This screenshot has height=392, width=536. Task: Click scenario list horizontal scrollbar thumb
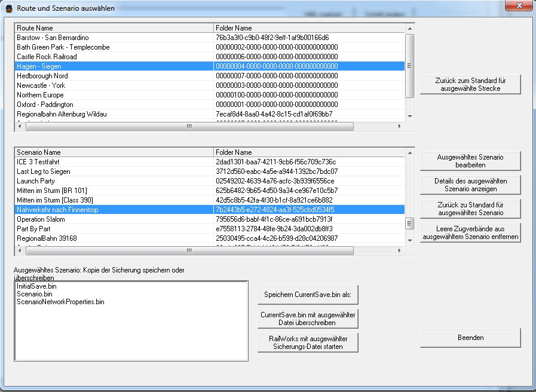pyautogui.click(x=189, y=251)
